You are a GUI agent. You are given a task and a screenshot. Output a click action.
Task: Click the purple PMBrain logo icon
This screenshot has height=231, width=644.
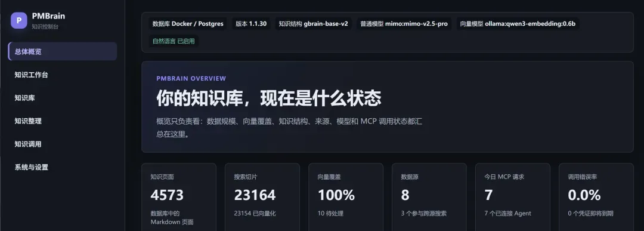pos(19,20)
